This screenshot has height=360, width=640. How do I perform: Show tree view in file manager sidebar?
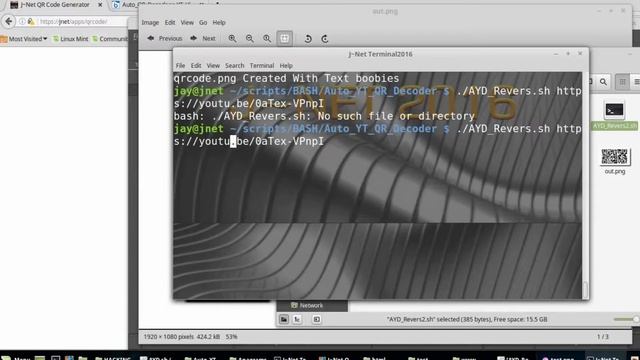pos(297,319)
